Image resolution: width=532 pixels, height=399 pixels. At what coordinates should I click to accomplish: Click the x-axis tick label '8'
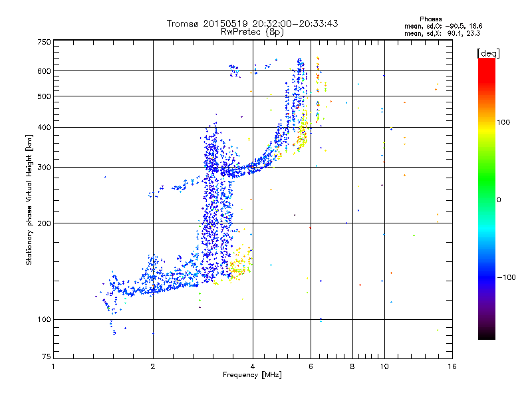coord(352,366)
